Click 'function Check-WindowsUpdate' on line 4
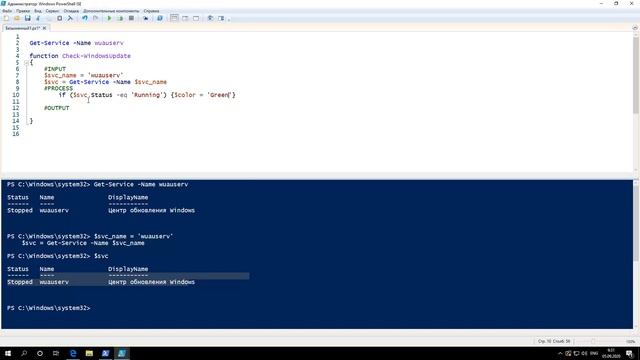The height and width of the screenshot is (360, 640). point(80,56)
